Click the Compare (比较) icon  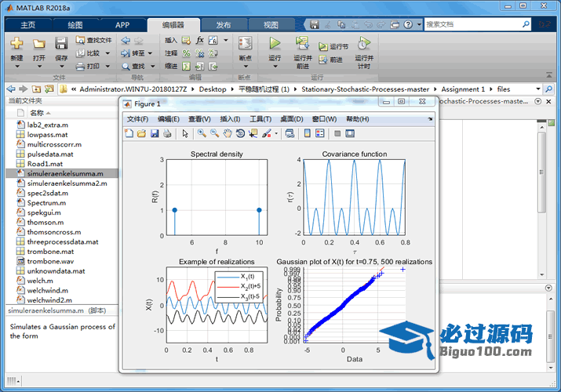click(x=81, y=53)
